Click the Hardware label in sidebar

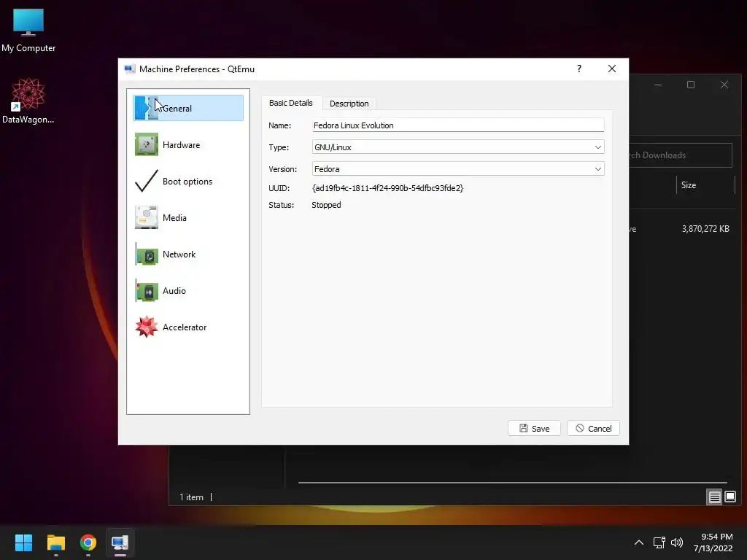click(x=181, y=145)
